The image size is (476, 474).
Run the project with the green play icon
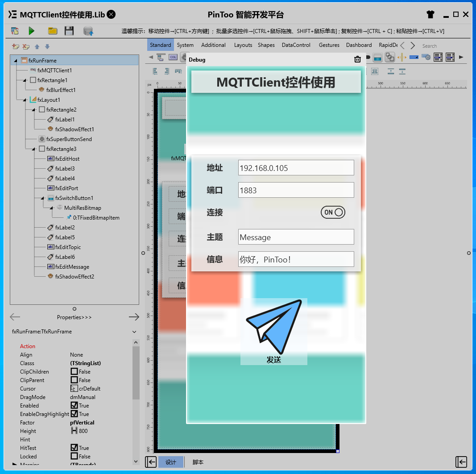click(31, 31)
